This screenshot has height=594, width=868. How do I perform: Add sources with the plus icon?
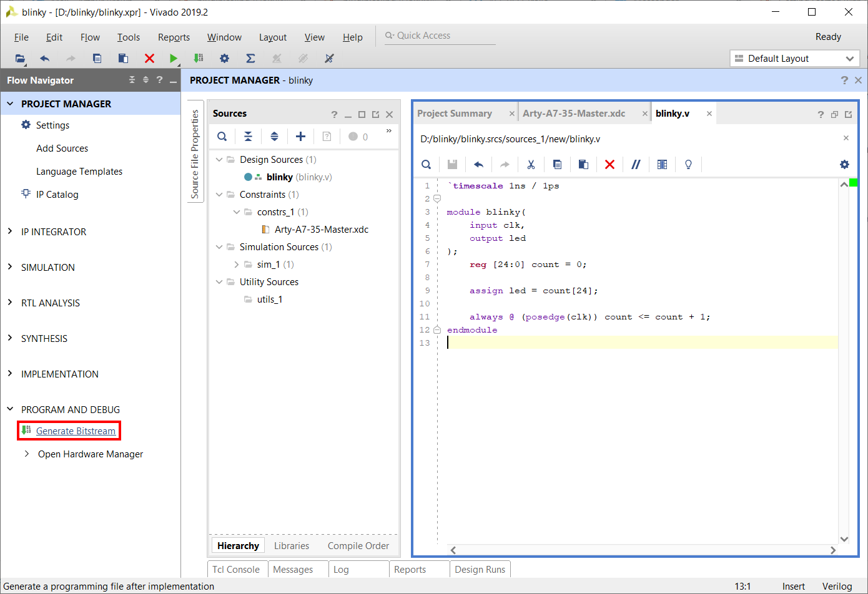tap(300, 137)
